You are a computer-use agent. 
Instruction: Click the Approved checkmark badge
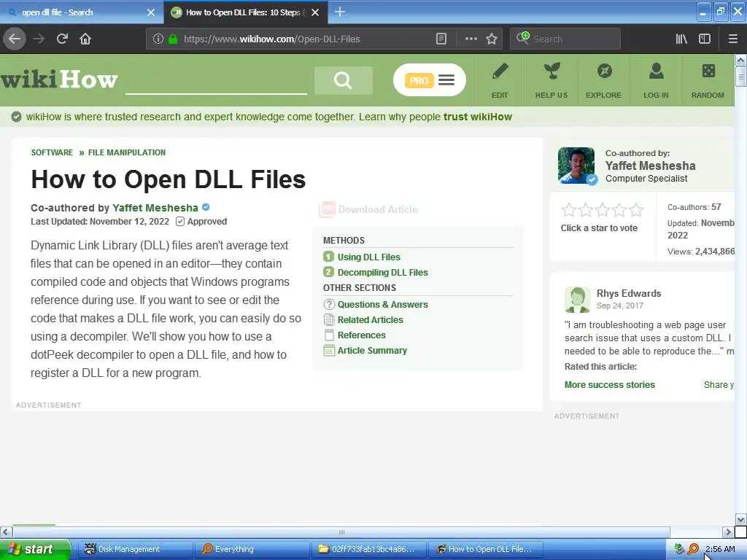(x=201, y=222)
